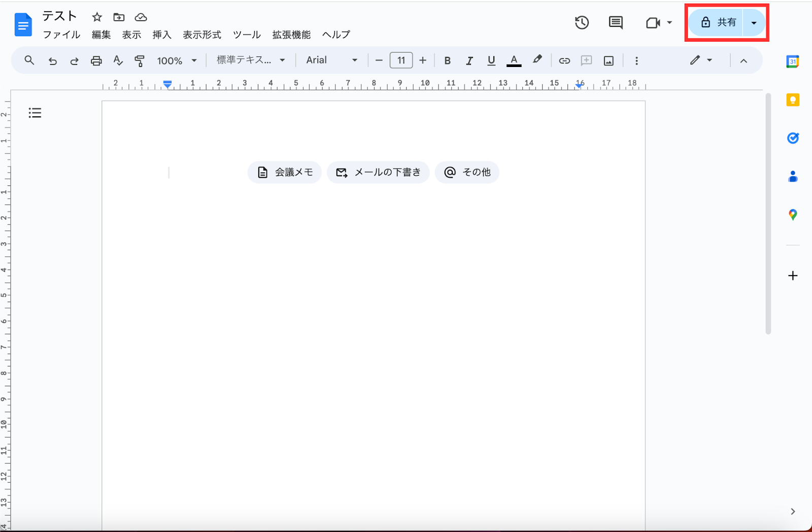Increase the font size
The image size is (812, 532).
[x=423, y=61]
